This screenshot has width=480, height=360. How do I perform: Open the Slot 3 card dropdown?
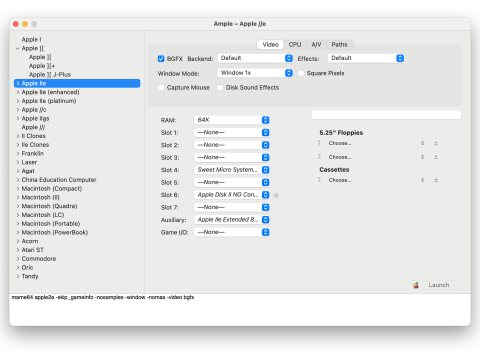click(x=232, y=157)
